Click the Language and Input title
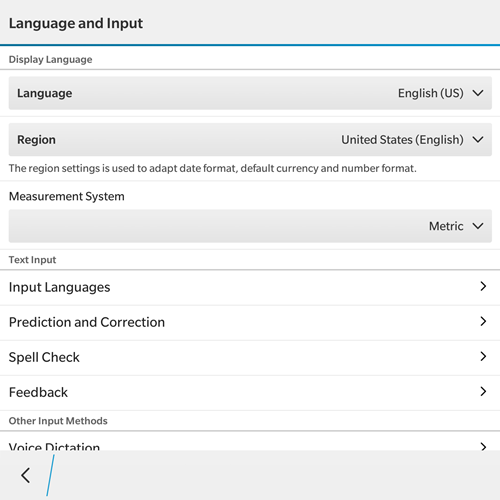Viewport: 500px width, 500px height. click(x=76, y=23)
